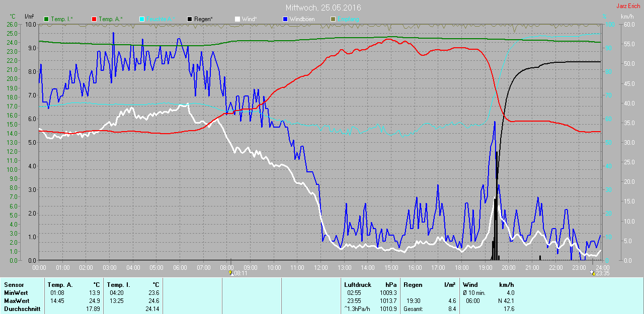Click the Mittwoch, 25.05.2016 chart title

pyautogui.click(x=323, y=8)
